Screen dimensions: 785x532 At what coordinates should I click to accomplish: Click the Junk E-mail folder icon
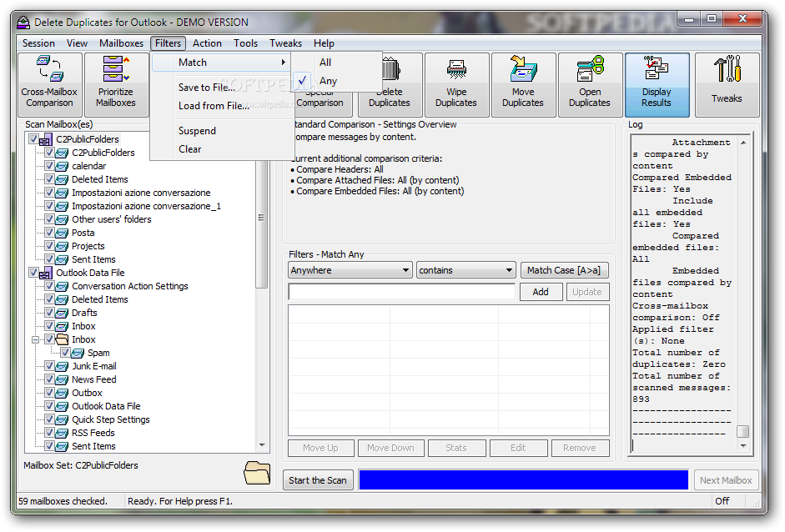(x=62, y=366)
